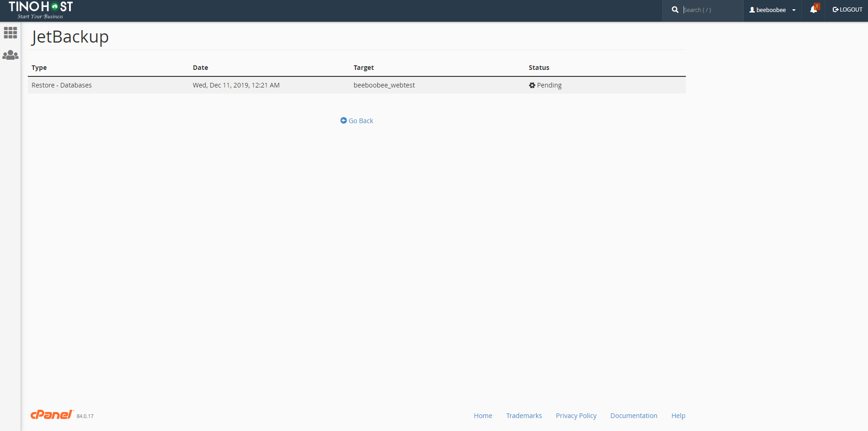The image size is (868, 431).
Task: Click the Status column header
Action: coord(539,68)
